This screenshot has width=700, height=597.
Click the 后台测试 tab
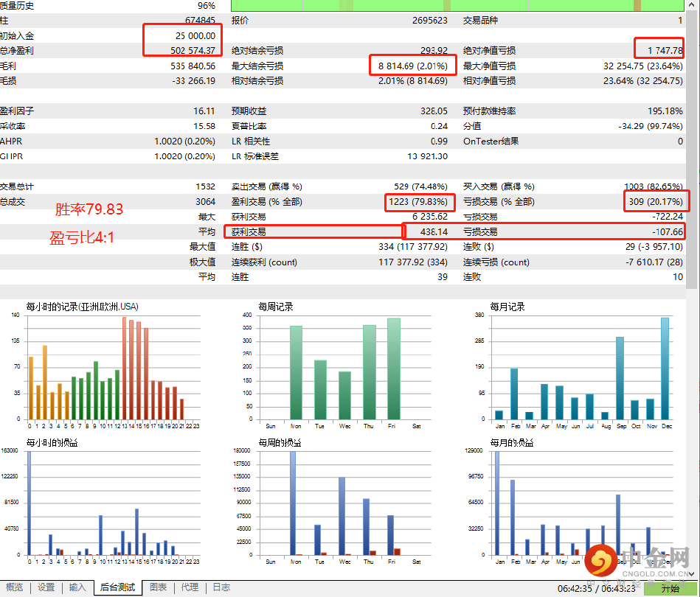[118, 587]
